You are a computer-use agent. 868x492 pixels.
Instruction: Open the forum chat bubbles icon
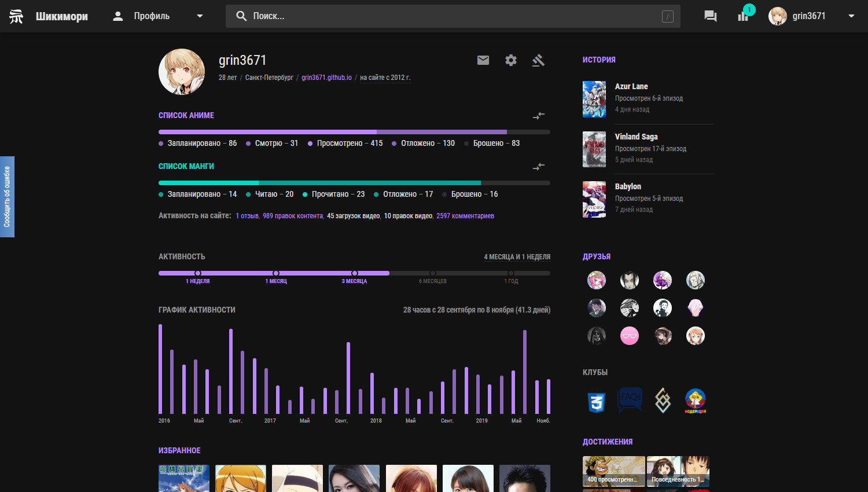click(710, 16)
